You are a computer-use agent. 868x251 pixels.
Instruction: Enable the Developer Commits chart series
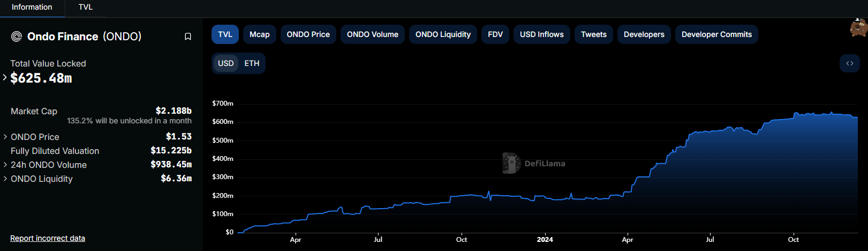coord(716,34)
